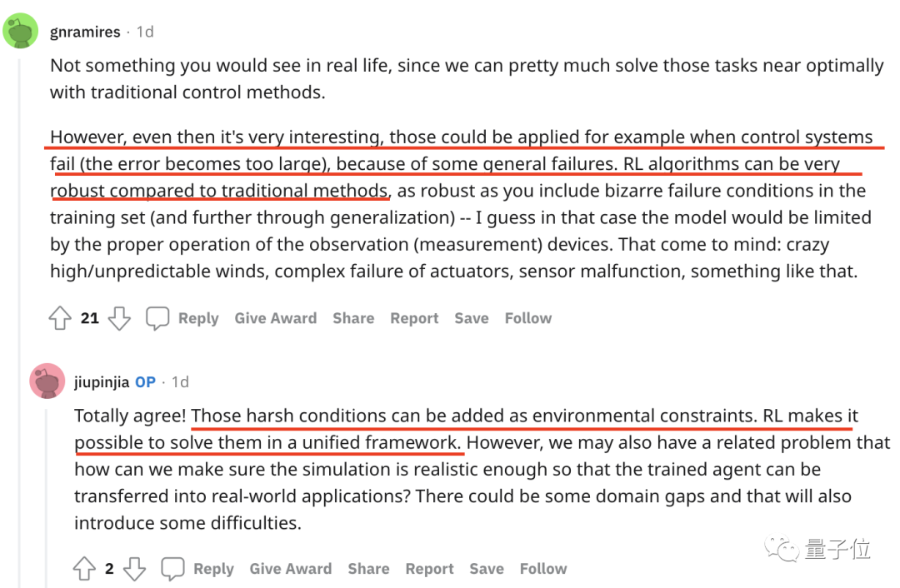Share the jiupinjia reply
Image resolution: width=900 pixels, height=588 pixels.
(x=368, y=569)
